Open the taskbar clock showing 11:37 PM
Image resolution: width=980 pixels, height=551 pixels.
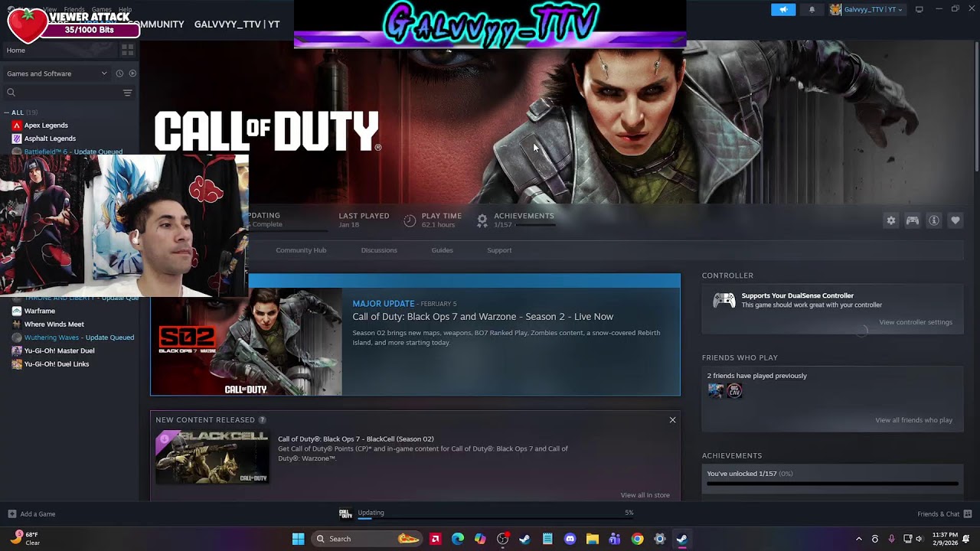[x=945, y=539]
